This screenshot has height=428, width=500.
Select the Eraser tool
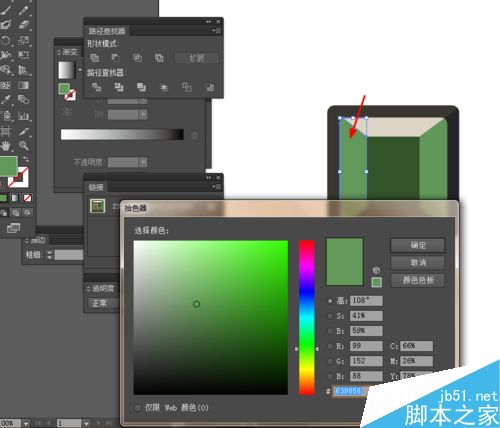[23, 25]
